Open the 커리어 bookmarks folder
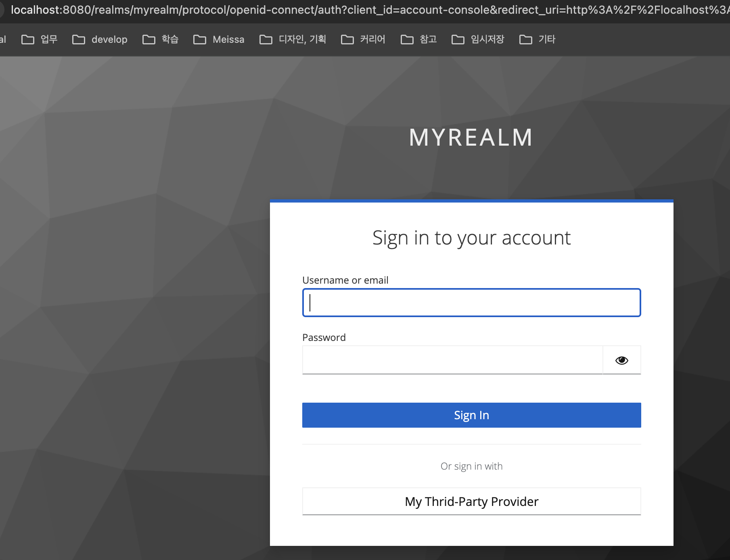The image size is (730, 560). 363,39
